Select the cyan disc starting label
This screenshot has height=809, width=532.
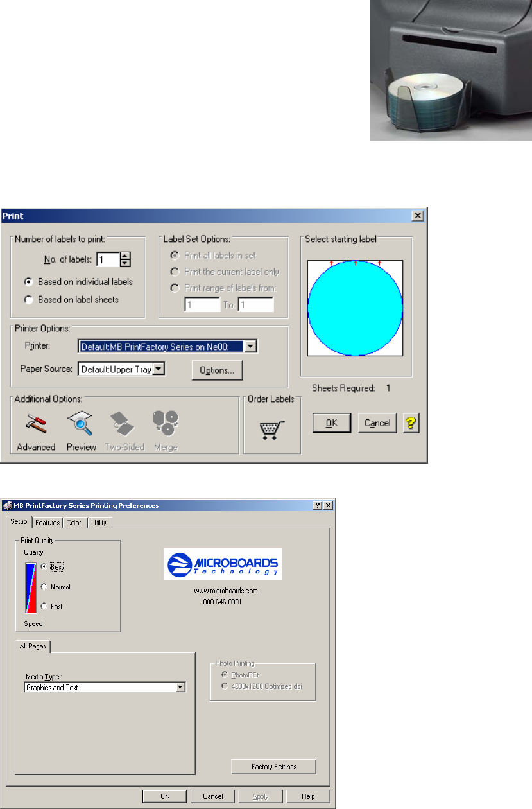pos(355,308)
